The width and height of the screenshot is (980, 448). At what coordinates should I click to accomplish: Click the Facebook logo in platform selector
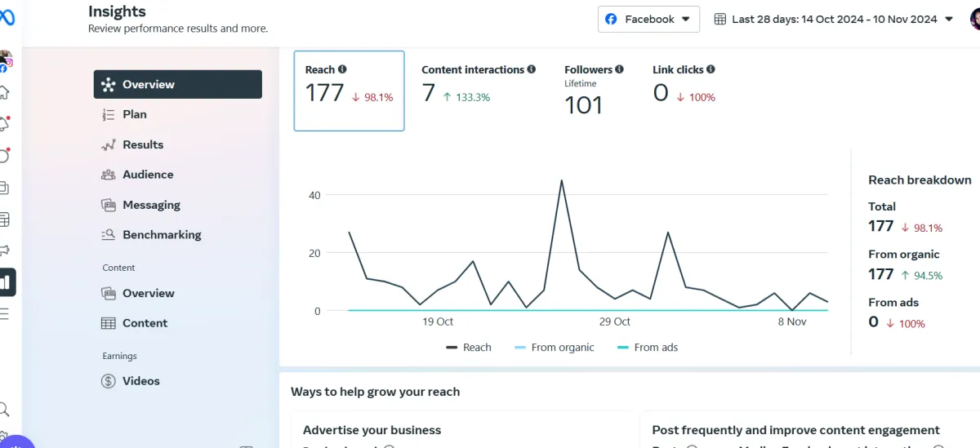coord(612,19)
